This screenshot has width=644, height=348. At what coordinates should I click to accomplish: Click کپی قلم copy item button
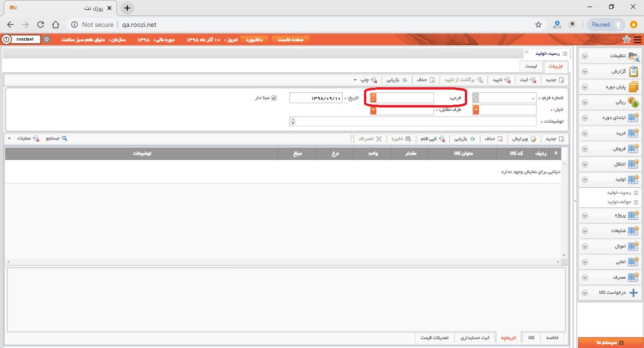[433, 139]
